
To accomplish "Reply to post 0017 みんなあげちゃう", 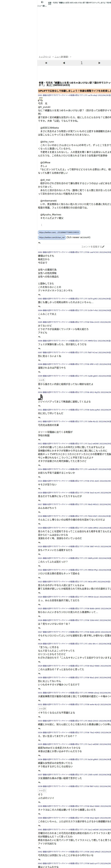I will click(x=39, y=512).
